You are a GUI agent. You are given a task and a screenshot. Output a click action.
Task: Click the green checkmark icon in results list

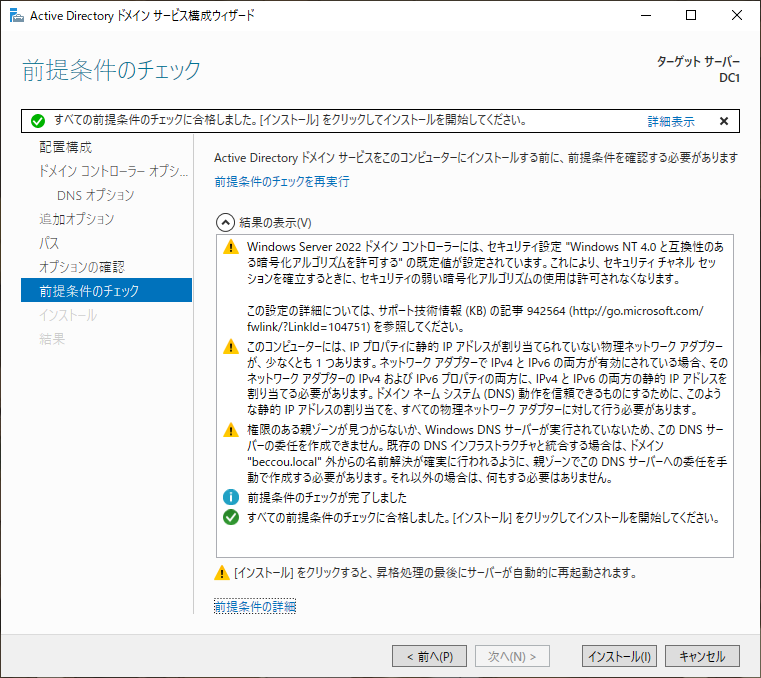pyautogui.click(x=231, y=517)
